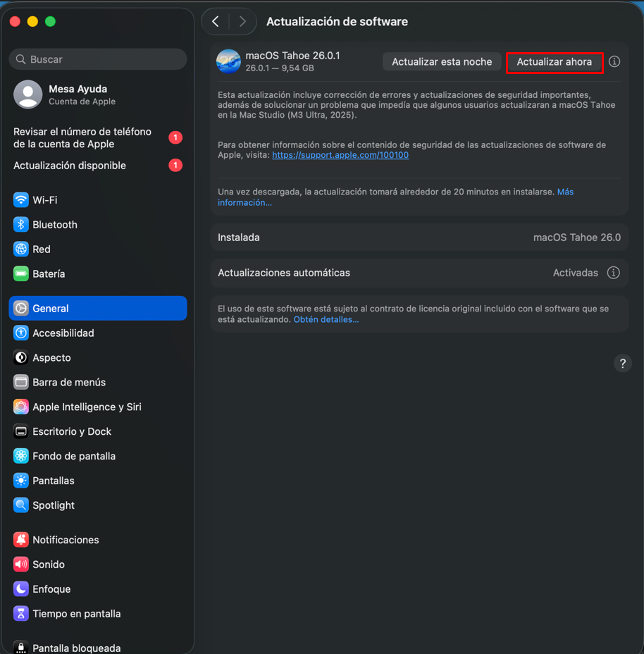Click the Sonido speaker icon
The height and width of the screenshot is (654, 644).
pyautogui.click(x=21, y=565)
